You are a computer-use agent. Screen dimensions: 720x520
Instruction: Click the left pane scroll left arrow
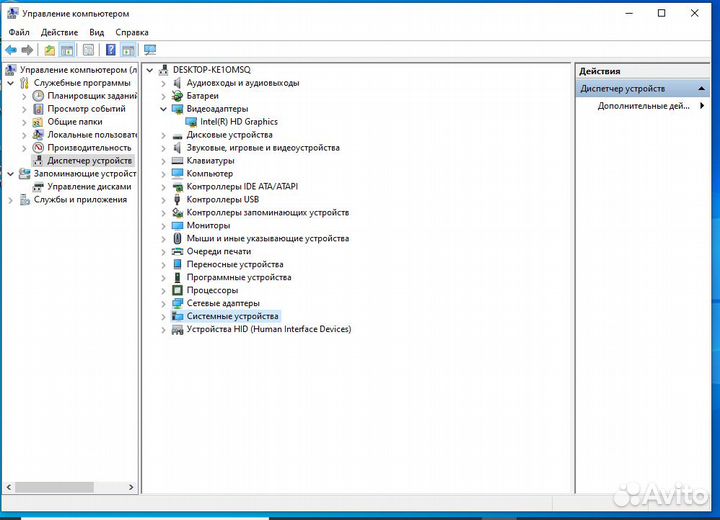pos(9,487)
